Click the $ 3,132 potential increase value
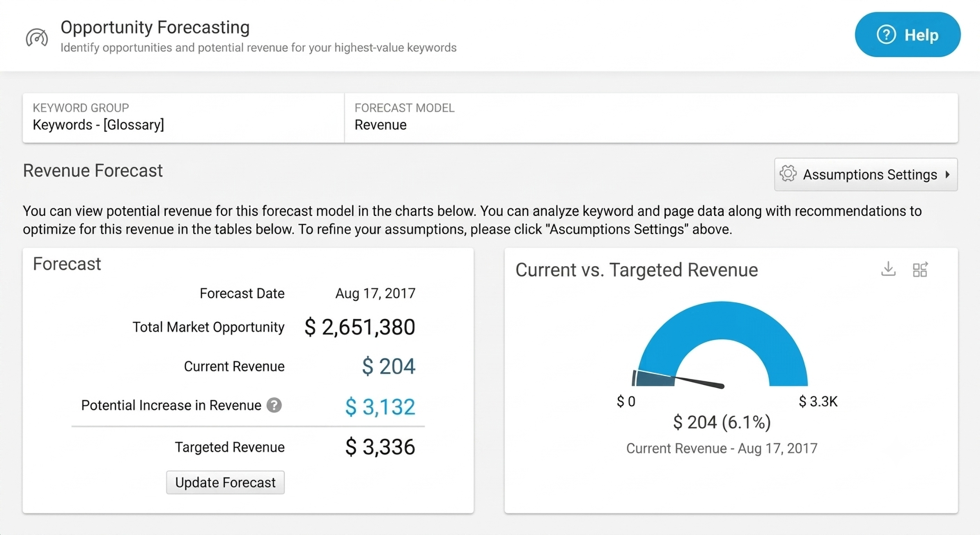 click(x=380, y=407)
